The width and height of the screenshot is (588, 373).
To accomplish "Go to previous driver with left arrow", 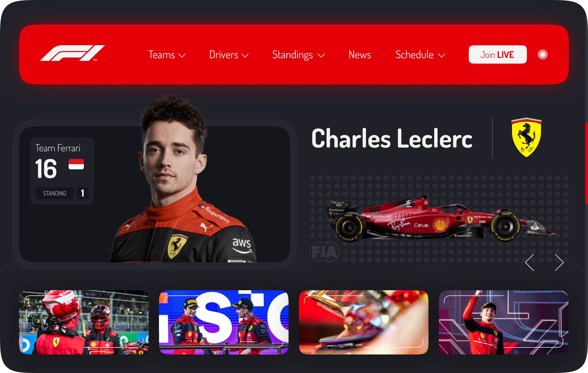I will click(530, 262).
